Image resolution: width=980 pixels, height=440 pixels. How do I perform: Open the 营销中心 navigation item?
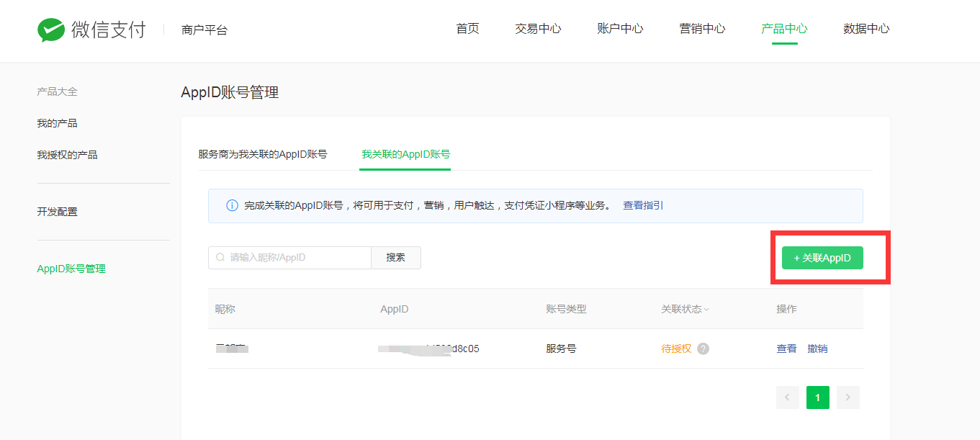(x=702, y=29)
